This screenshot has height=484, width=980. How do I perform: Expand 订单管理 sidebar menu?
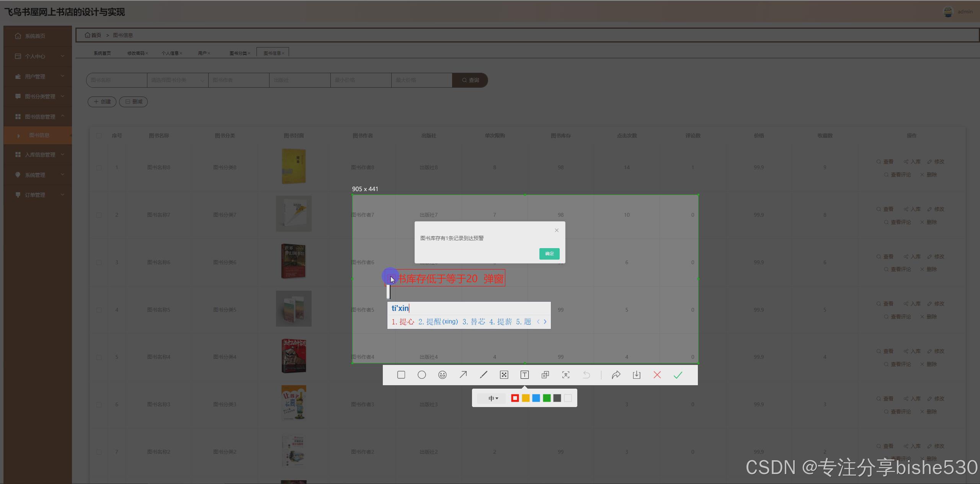click(x=38, y=195)
